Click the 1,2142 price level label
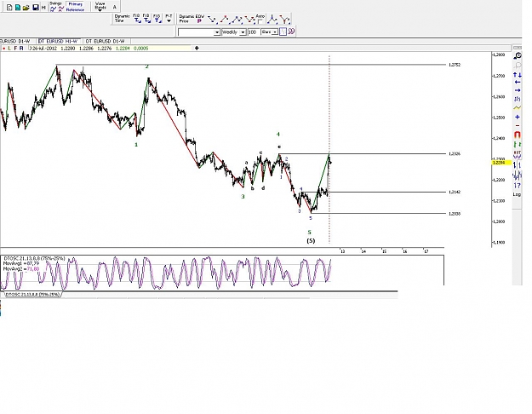The height and width of the screenshot is (414, 532). coord(455,192)
